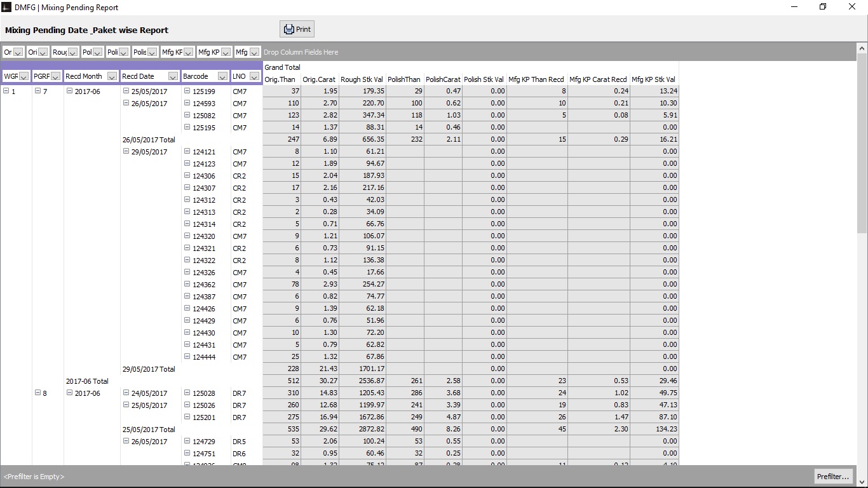Click the '<Prefilter is Empty>' status text
This screenshot has width=868, height=488.
34,477
